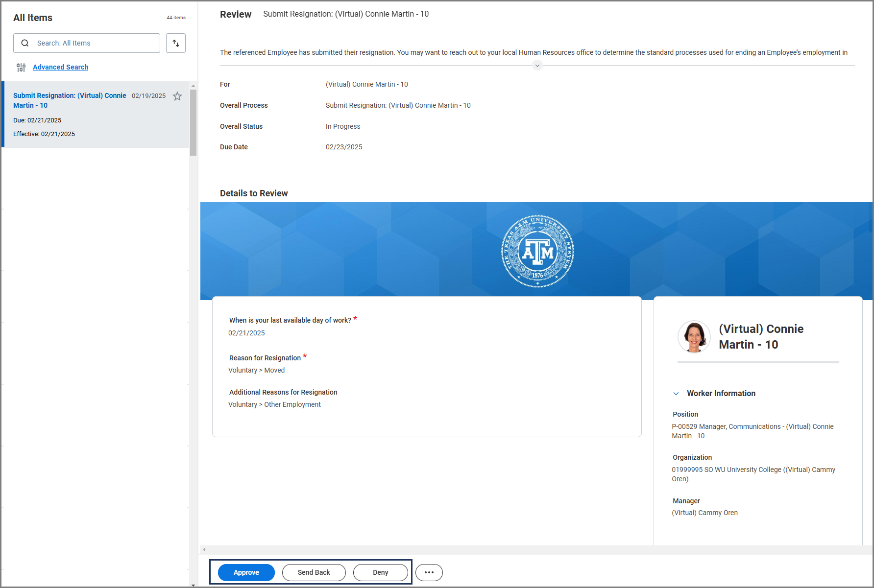Open the more actions ellipsis button
The width and height of the screenshot is (874, 588).
pos(429,572)
